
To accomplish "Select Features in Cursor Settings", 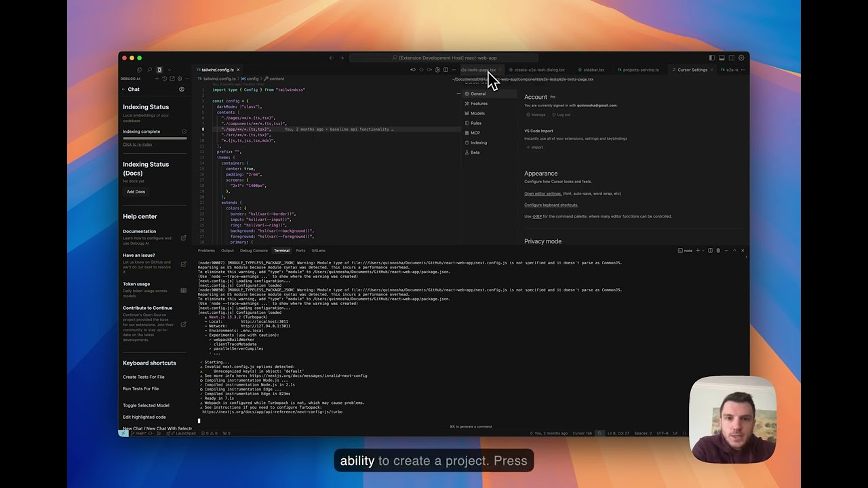I will [x=490, y=104].
